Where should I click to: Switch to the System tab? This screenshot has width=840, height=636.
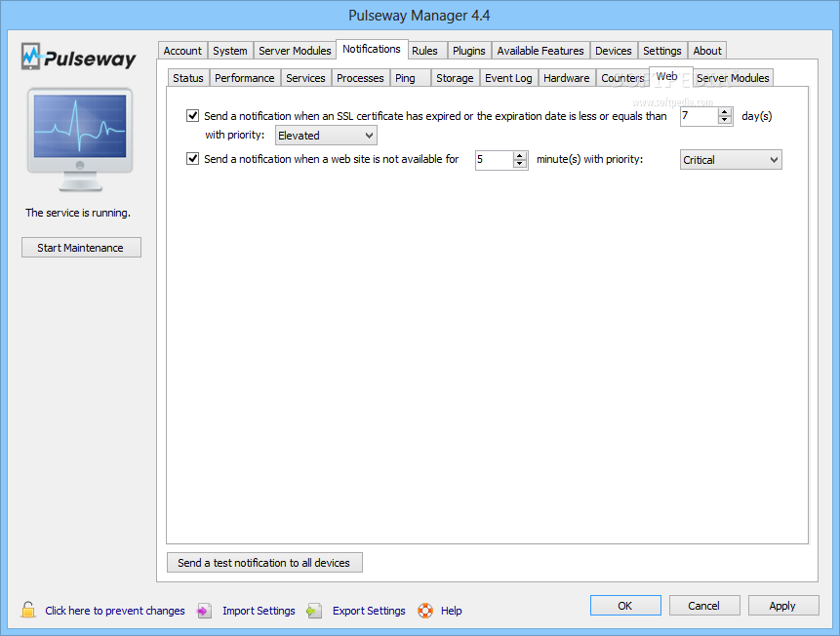pyautogui.click(x=230, y=51)
